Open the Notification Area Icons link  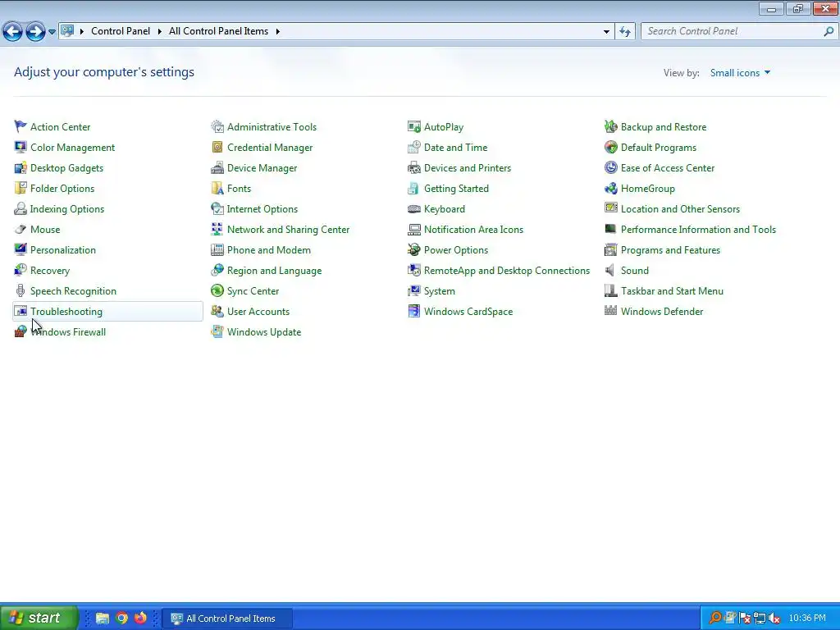pos(473,230)
